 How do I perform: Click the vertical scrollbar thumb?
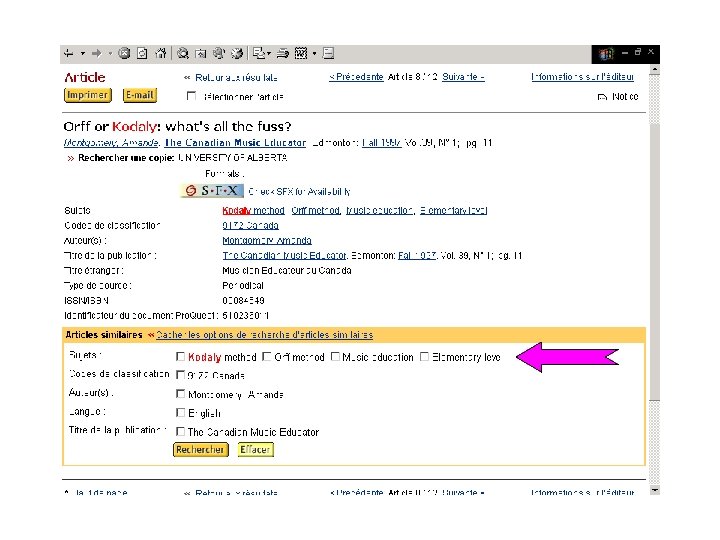click(x=655, y=262)
